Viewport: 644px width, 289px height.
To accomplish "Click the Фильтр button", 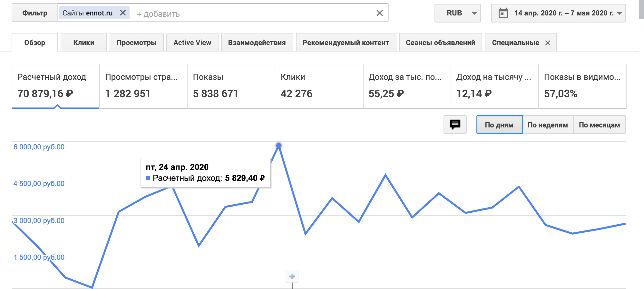I will coord(35,13).
